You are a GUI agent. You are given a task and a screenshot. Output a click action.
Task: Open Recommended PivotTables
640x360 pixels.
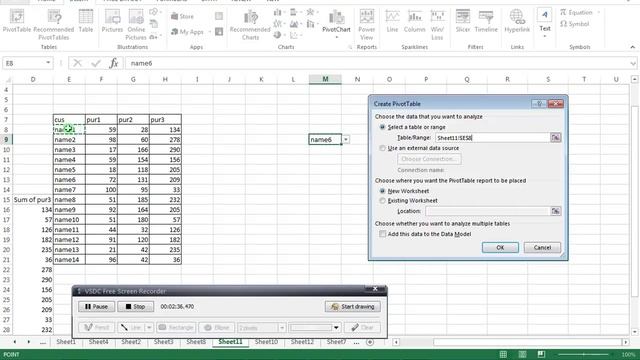click(54, 24)
